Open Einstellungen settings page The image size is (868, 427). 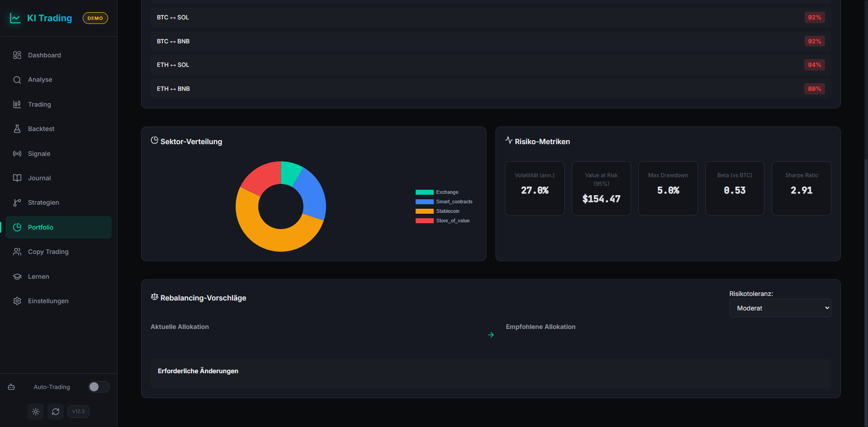(x=48, y=301)
